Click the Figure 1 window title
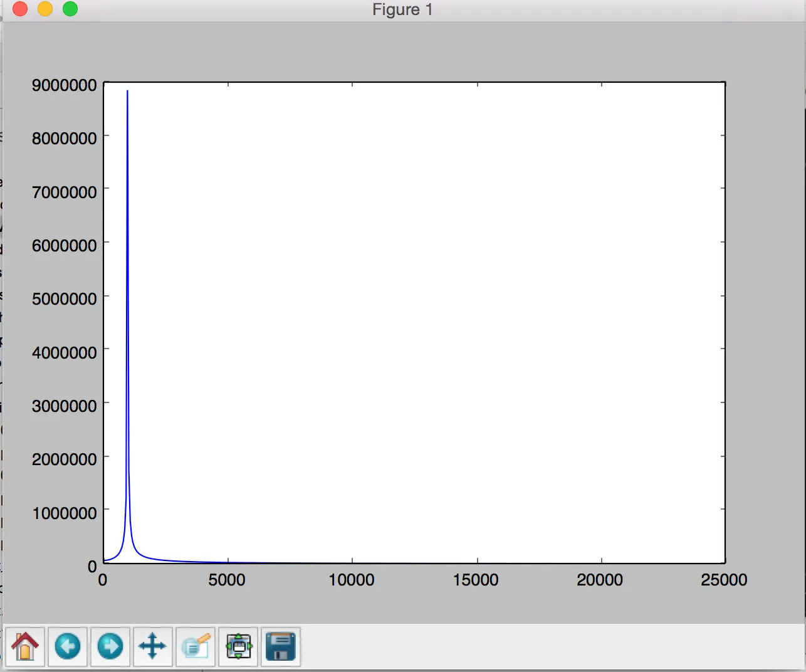This screenshot has width=806, height=672. [x=402, y=9]
